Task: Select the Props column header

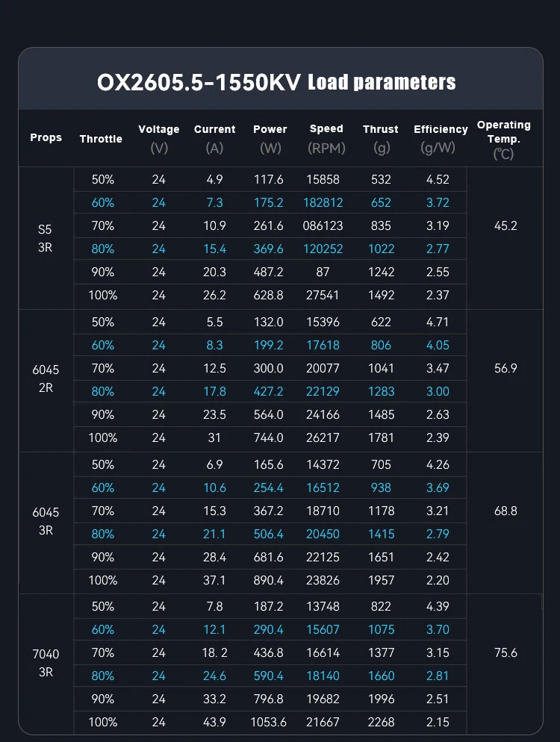Action: 46,138
